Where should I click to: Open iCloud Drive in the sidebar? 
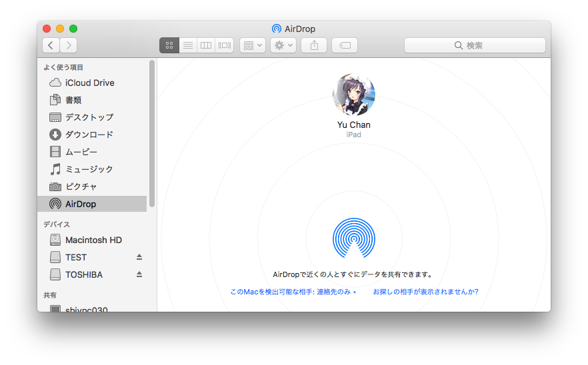coord(92,83)
